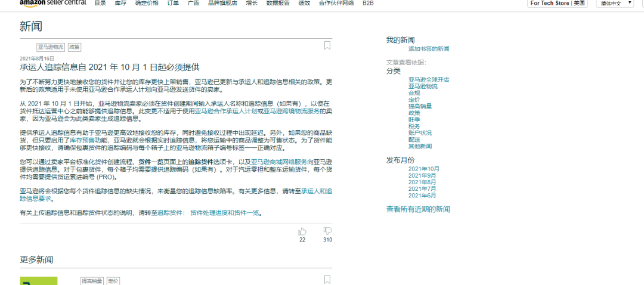Viewport: 644px width, 285px height.
Task: Open the 亚马逊商城网络服务 link
Action: coord(279,162)
